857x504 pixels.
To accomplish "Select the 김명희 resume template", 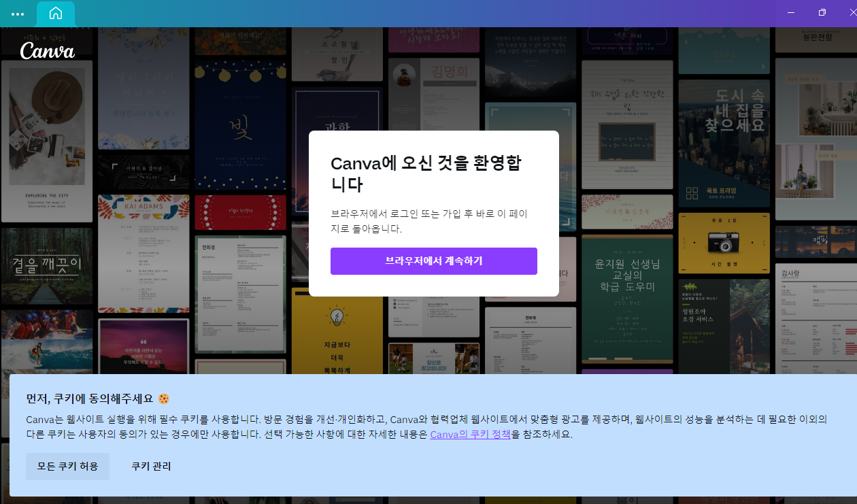I will pos(434,94).
